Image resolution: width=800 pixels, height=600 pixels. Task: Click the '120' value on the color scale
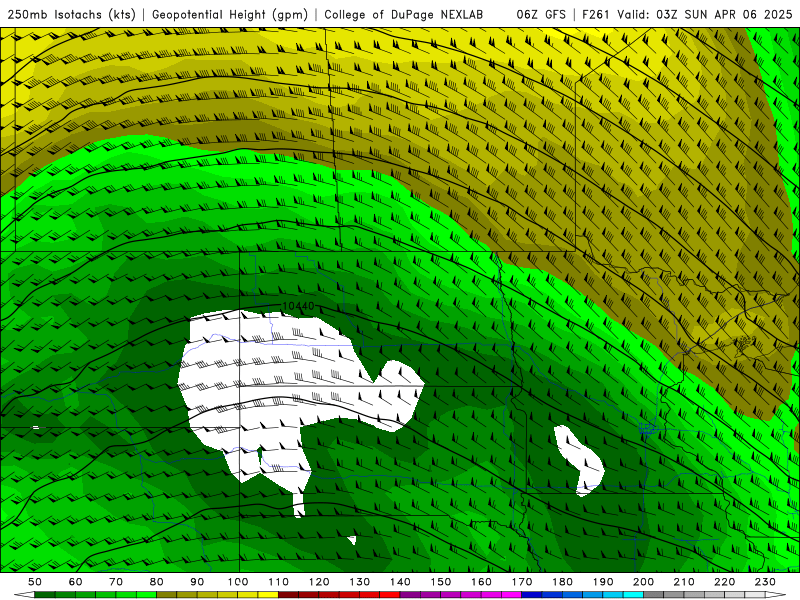(x=319, y=582)
